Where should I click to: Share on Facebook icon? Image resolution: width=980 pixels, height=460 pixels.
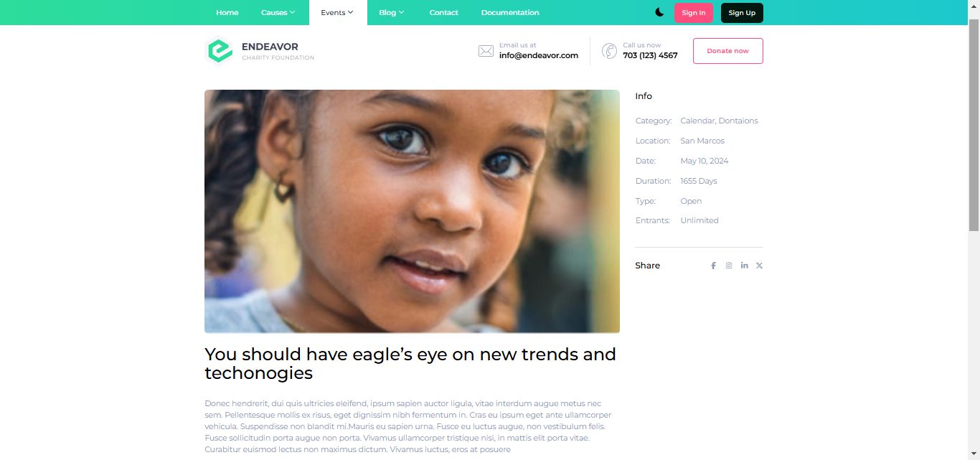(713, 266)
